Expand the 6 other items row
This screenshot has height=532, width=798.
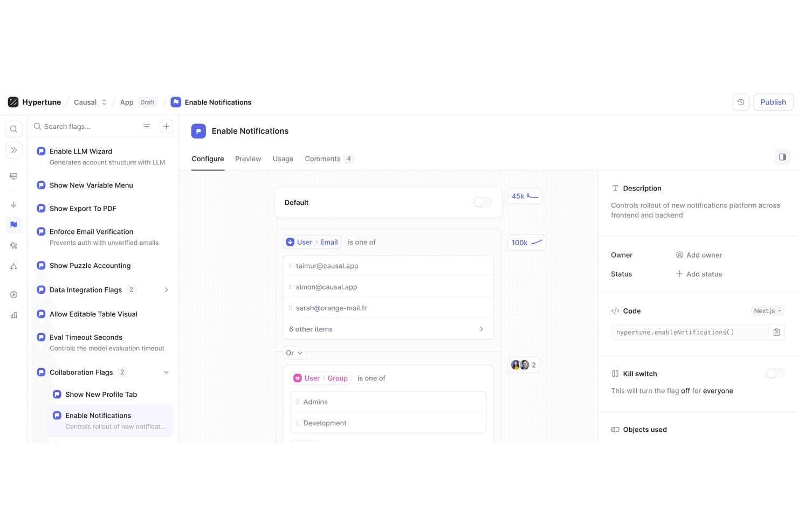point(388,329)
